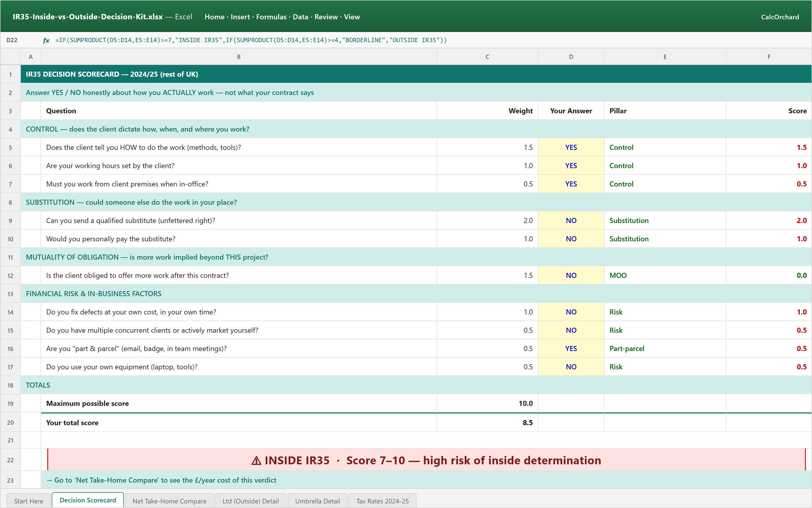Click the NO answer for paying the substitute
The image size is (812, 508).
click(571, 239)
